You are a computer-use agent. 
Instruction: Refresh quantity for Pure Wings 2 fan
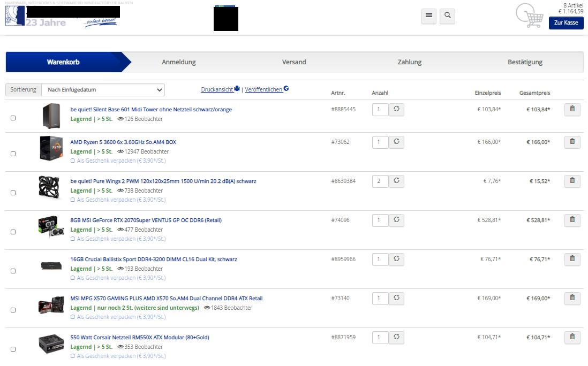click(396, 181)
